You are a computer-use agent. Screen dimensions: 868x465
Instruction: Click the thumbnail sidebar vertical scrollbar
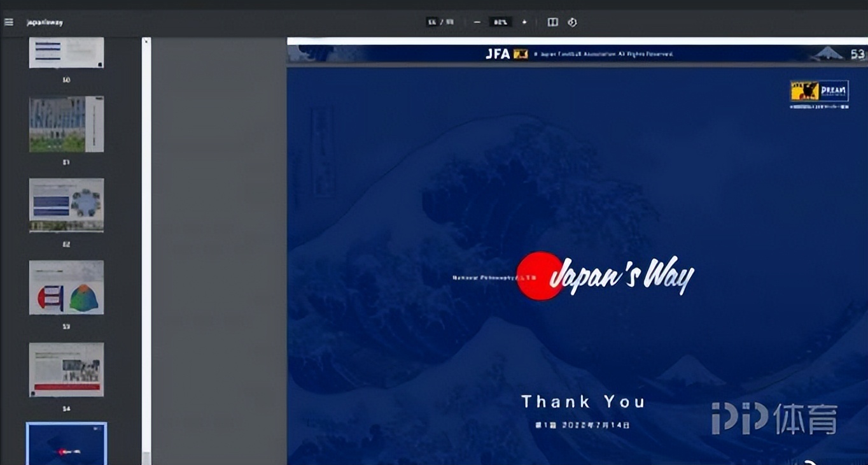(146, 251)
